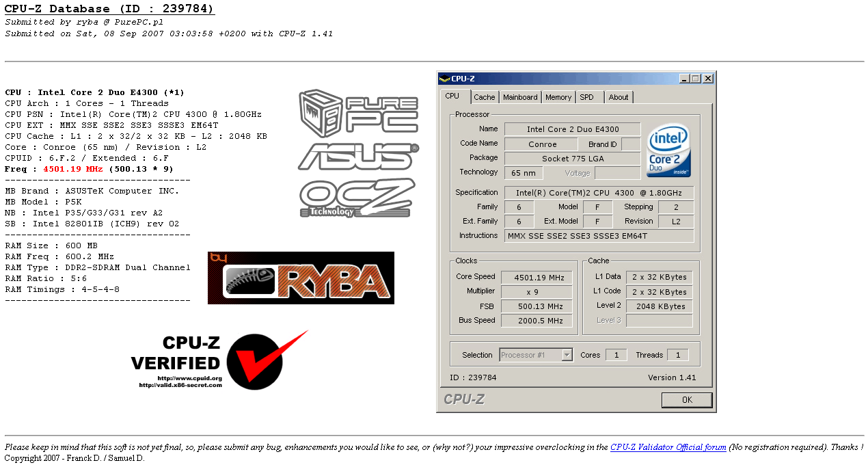This screenshot has width=868, height=465.
Task: Click the Package field Socket 775 LGA
Action: pyautogui.click(x=573, y=159)
